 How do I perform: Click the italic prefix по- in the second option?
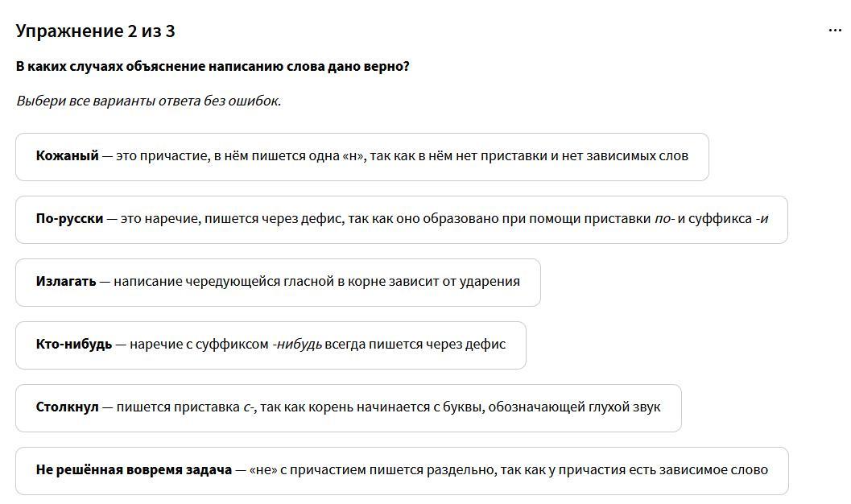(x=664, y=219)
